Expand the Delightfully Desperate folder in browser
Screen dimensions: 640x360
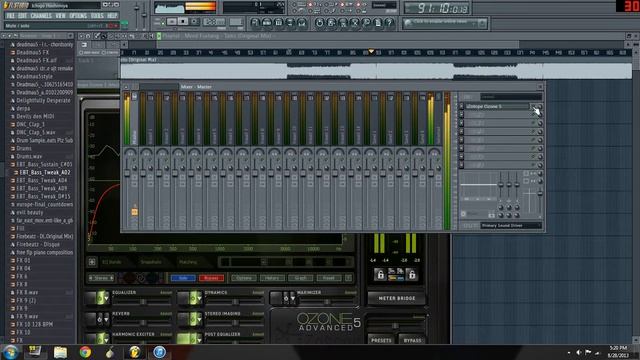point(43,100)
